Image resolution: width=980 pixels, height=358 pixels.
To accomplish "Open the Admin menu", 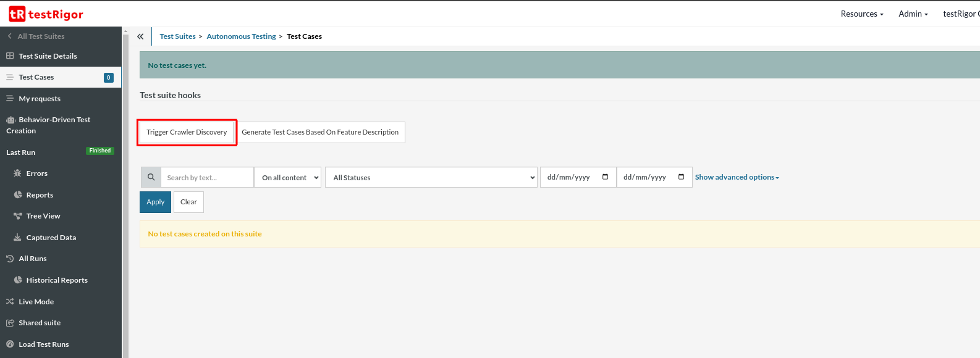I will click(913, 14).
